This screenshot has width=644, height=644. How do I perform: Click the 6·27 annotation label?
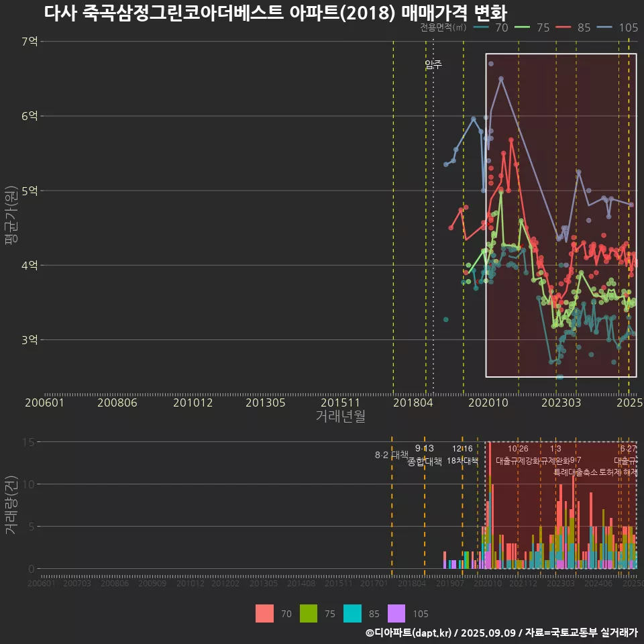(x=628, y=449)
